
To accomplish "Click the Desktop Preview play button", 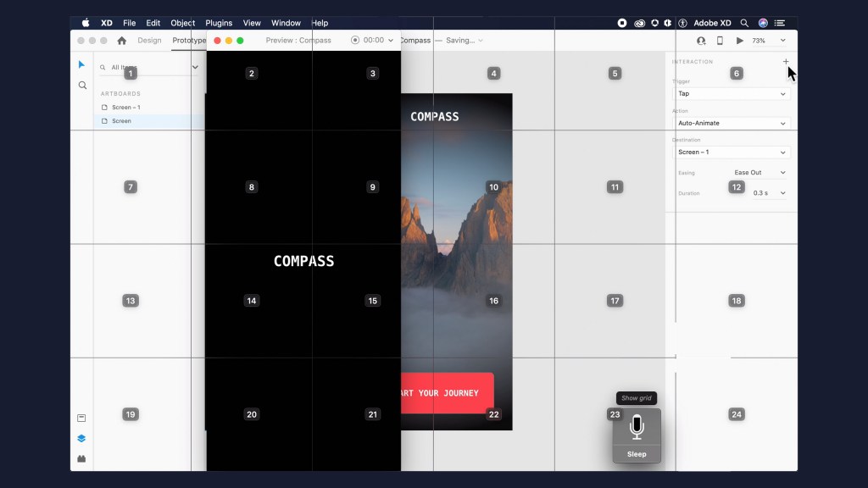I will (x=740, y=41).
